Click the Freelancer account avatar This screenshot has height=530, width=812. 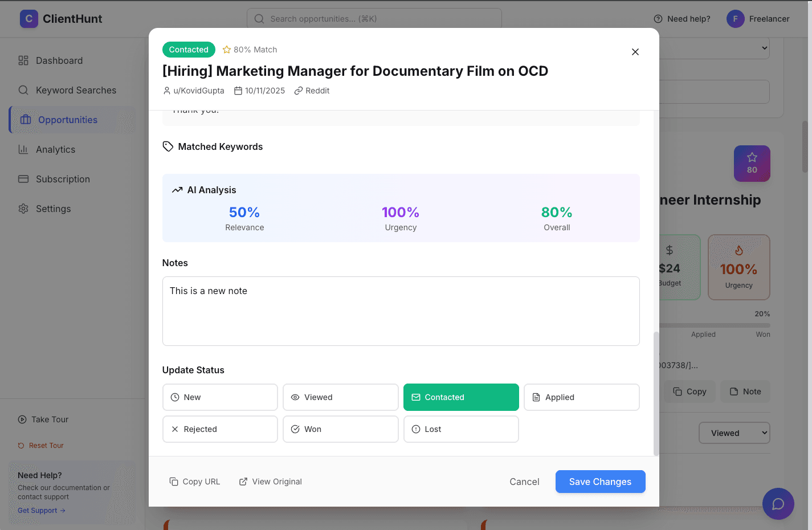735,19
